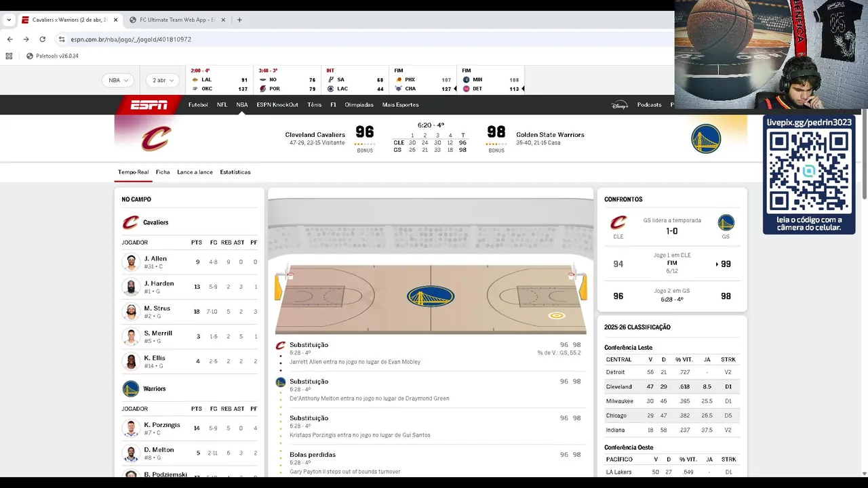Click J. Allen's player headshot
Screen dimensions: 868x488
pyautogui.click(x=131, y=262)
